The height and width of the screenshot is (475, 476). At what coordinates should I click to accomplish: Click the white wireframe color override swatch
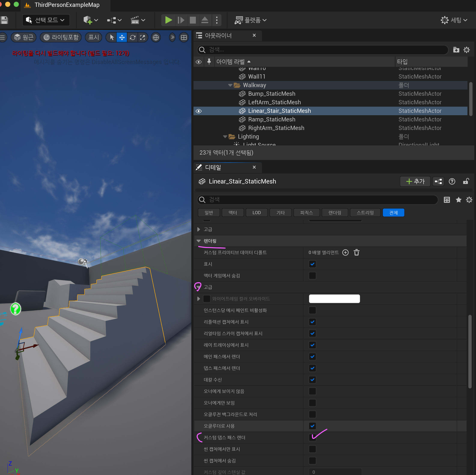(334, 299)
